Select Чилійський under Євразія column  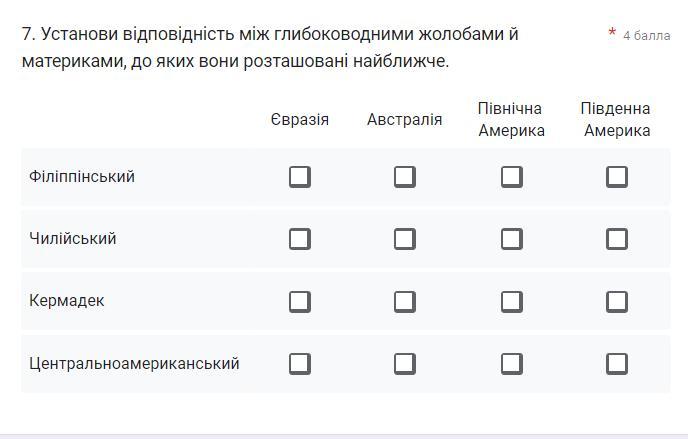click(x=299, y=239)
